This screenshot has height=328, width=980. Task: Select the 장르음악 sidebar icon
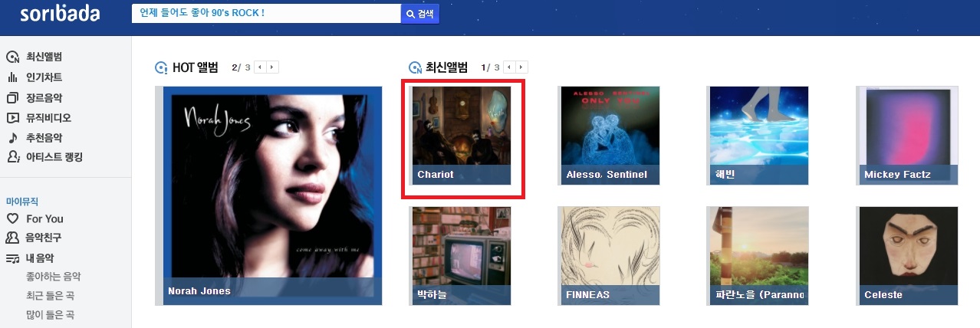click(12, 97)
